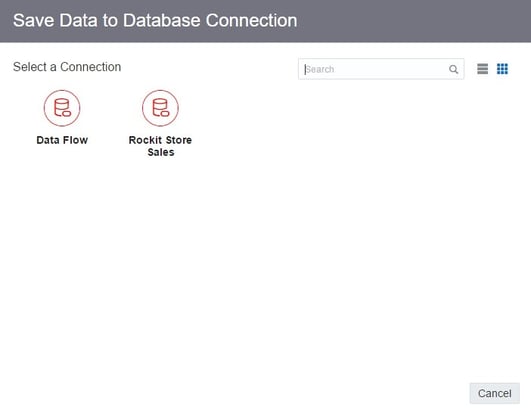Viewport: 531px width, 413px height.
Task: Click the Select a Connection heading
Action: [67, 67]
